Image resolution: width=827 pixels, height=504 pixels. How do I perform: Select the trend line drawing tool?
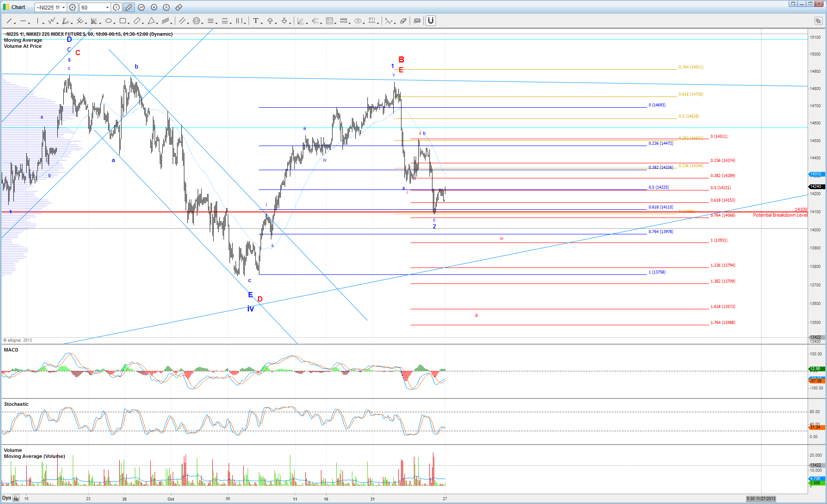tap(9, 21)
